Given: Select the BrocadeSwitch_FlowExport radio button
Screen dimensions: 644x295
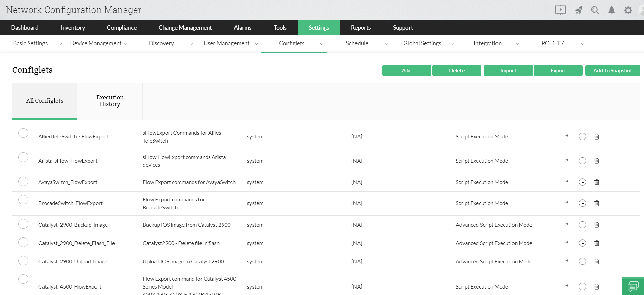Looking at the screenshot, I should (x=23, y=200).
